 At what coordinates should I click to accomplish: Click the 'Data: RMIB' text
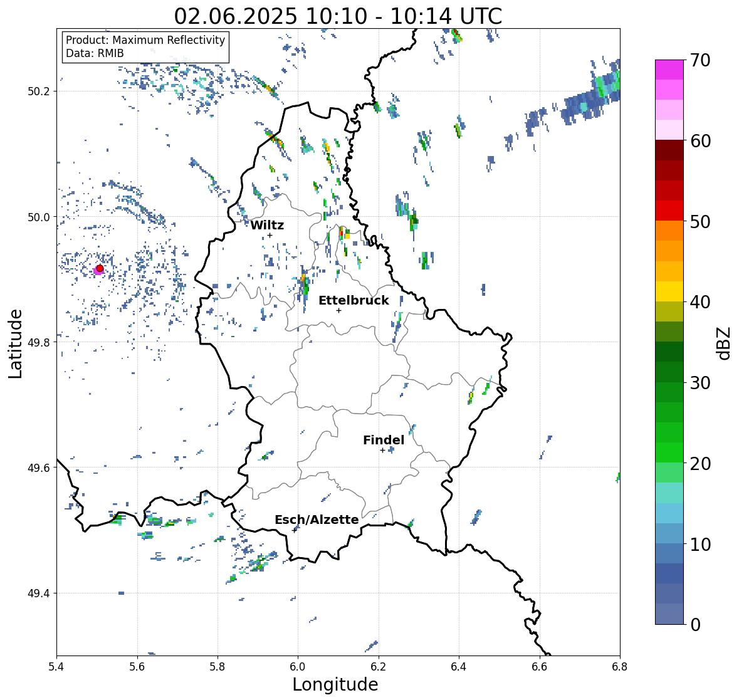pyautogui.click(x=95, y=53)
